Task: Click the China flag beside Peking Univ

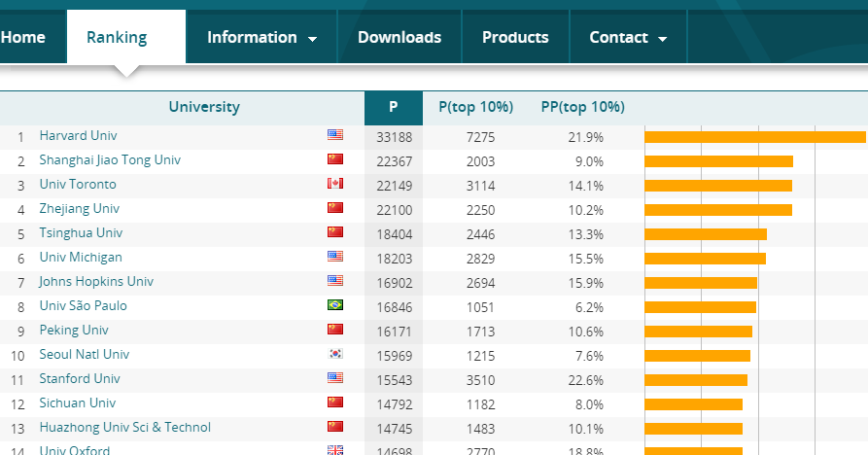Action: (335, 330)
